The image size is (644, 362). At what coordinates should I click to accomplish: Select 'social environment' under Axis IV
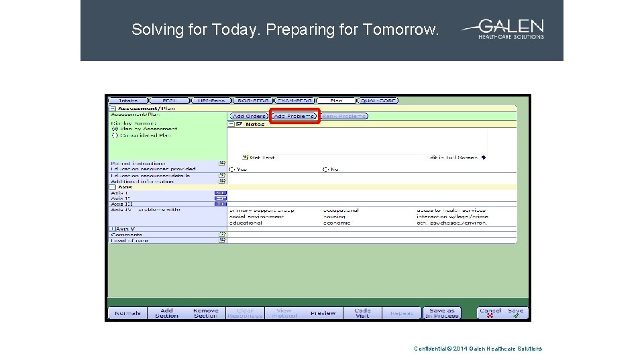pos(257,217)
